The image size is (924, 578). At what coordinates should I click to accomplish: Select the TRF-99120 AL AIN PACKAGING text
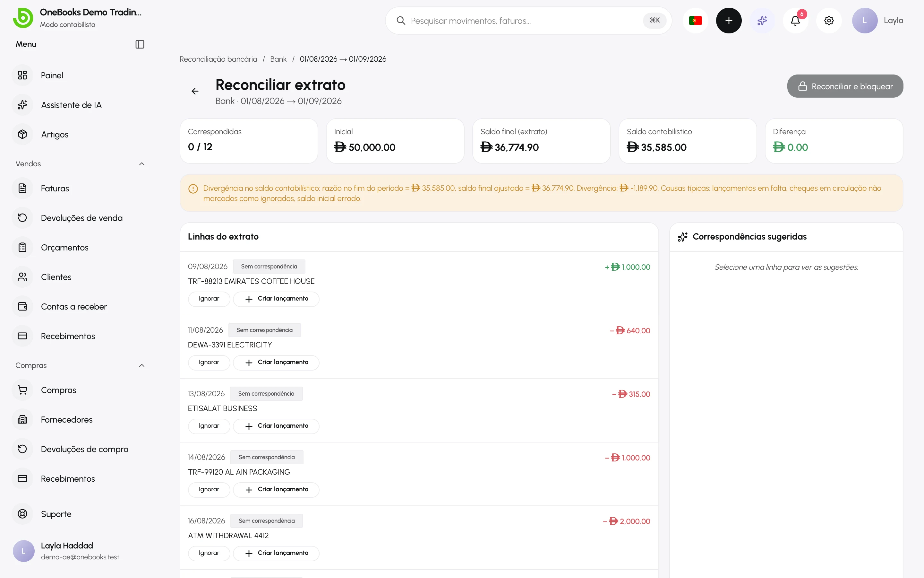tap(239, 472)
